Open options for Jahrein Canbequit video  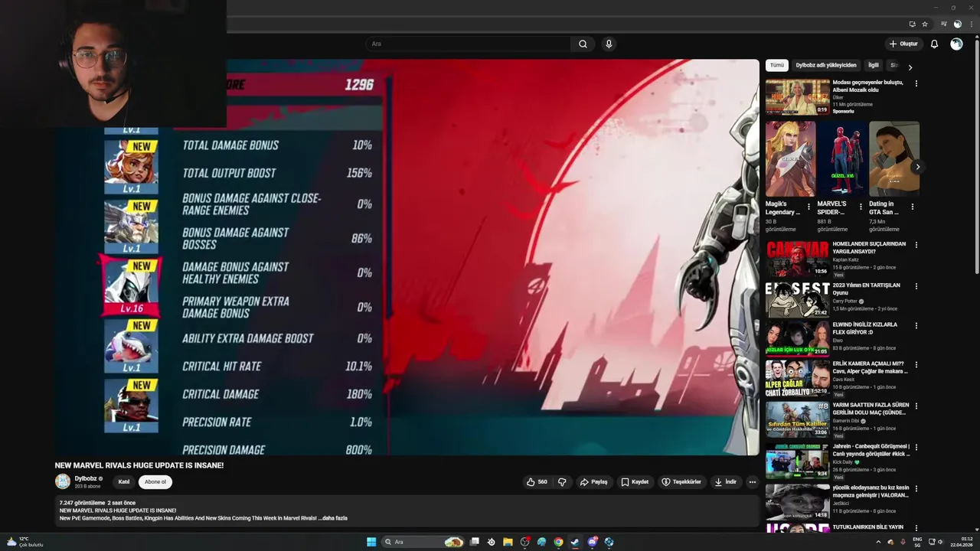916,447
